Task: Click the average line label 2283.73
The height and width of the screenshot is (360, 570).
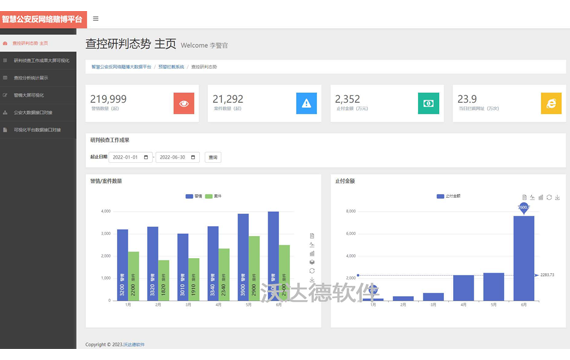Action: coord(547,275)
